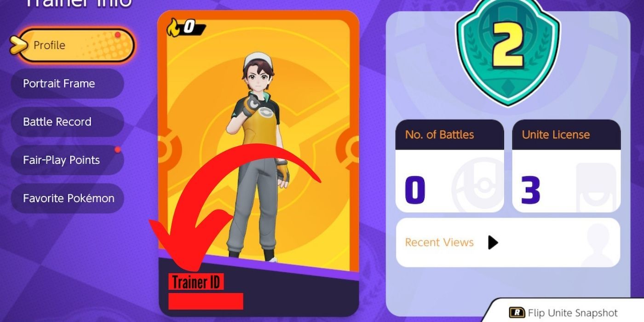Open the Portrait Frame section
Image resolution: width=644 pixels, height=322 pixels.
tap(67, 84)
